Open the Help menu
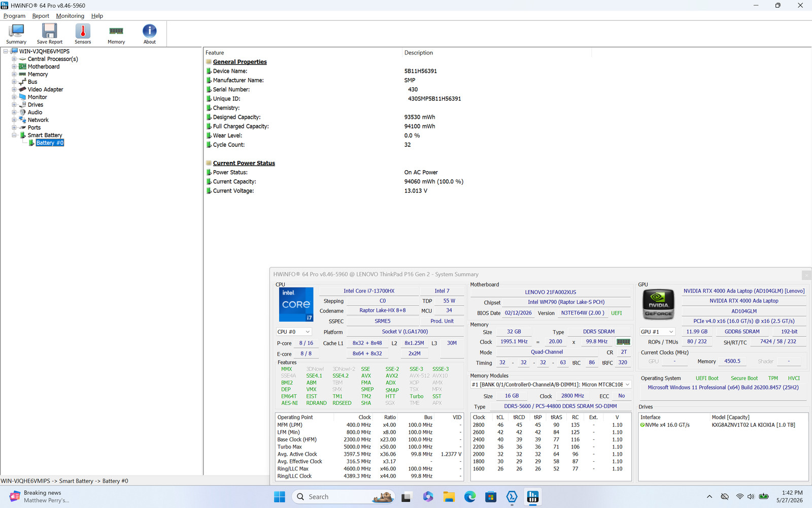Screen dimensions: 812x508 pyautogui.click(x=97, y=16)
